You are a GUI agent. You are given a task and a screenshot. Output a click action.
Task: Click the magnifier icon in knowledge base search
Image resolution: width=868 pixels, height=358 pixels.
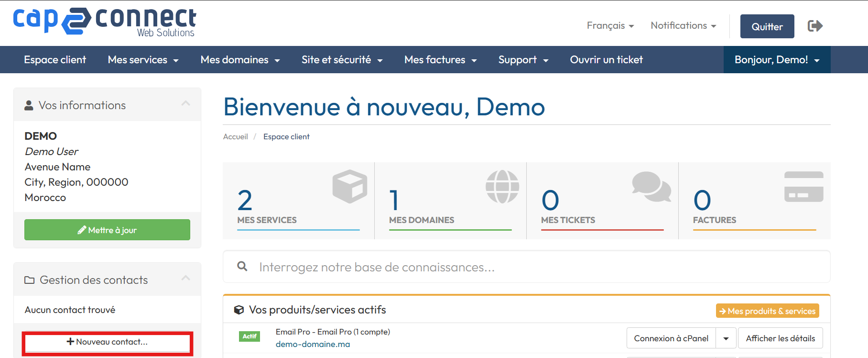[x=242, y=266]
